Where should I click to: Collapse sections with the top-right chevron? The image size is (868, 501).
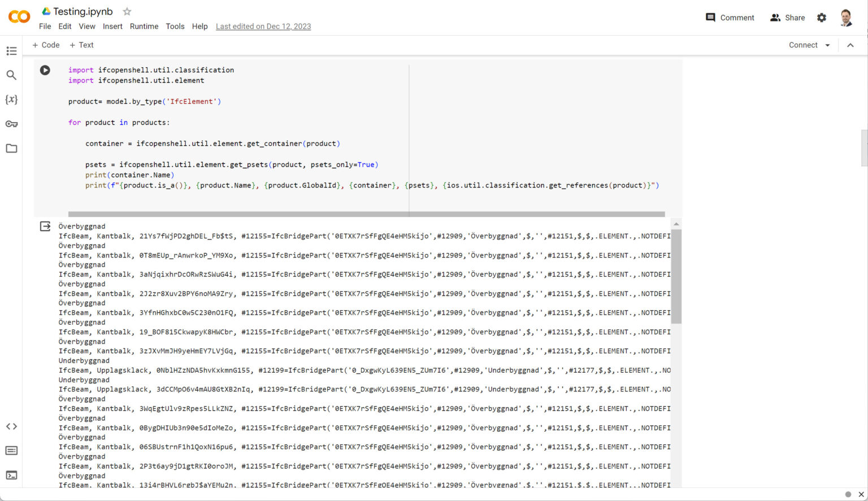coord(850,45)
